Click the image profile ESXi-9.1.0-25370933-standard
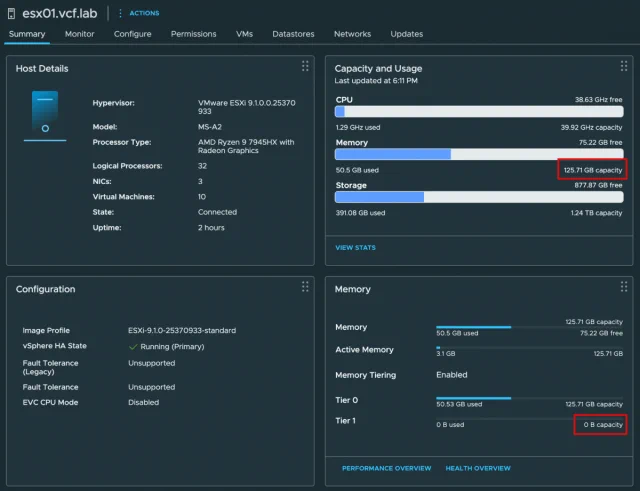The width and height of the screenshot is (640, 491). point(182,331)
